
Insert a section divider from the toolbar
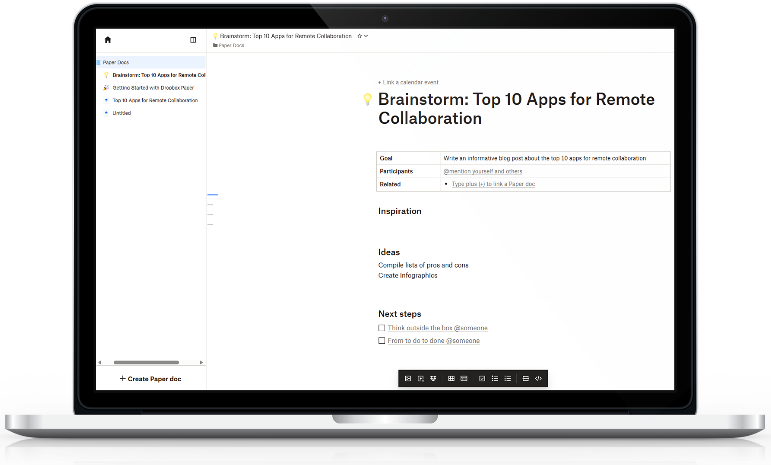(x=526, y=379)
